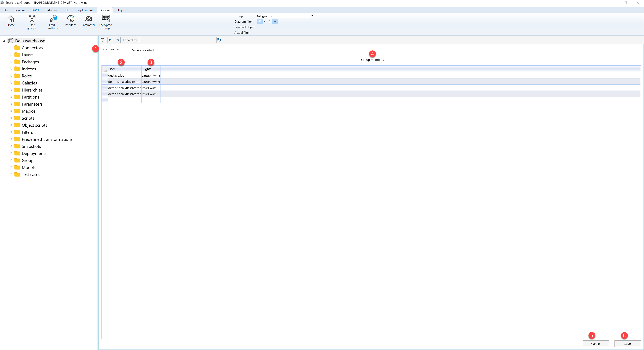Open the Help tab
This screenshot has height=350, width=644.
click(120, 10)
